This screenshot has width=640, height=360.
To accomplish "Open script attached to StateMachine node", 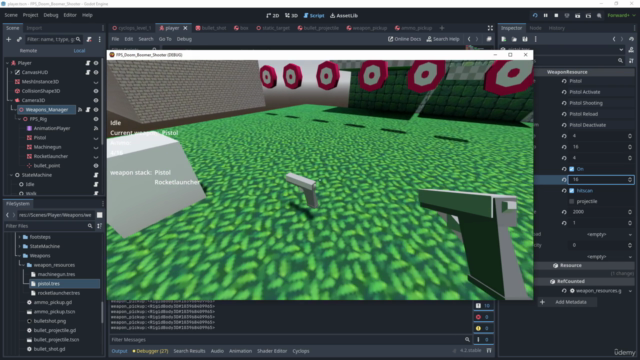I will 96,175.
